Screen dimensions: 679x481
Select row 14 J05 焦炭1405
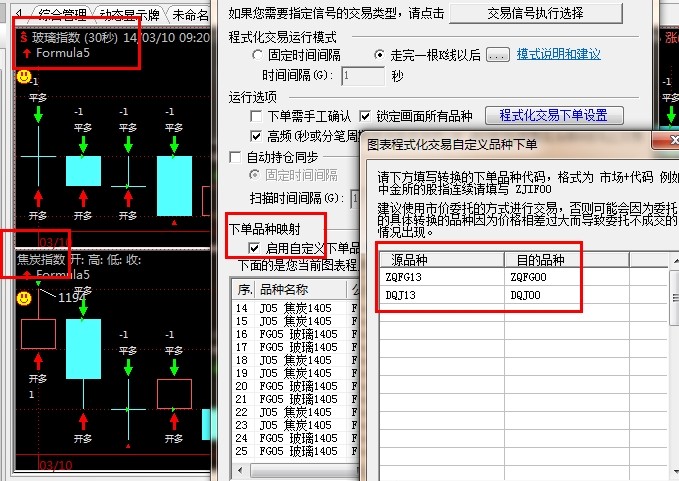(295, 308)
